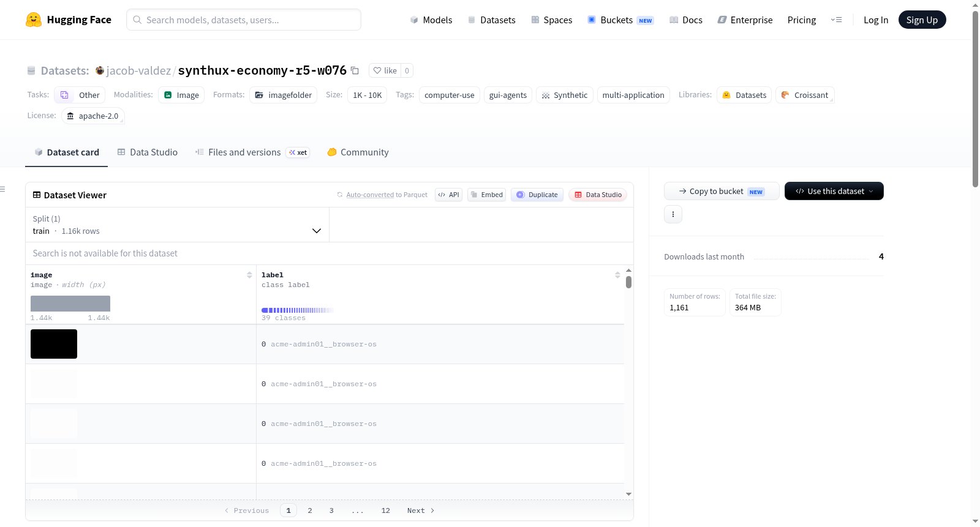Click the Log In link

876,20
